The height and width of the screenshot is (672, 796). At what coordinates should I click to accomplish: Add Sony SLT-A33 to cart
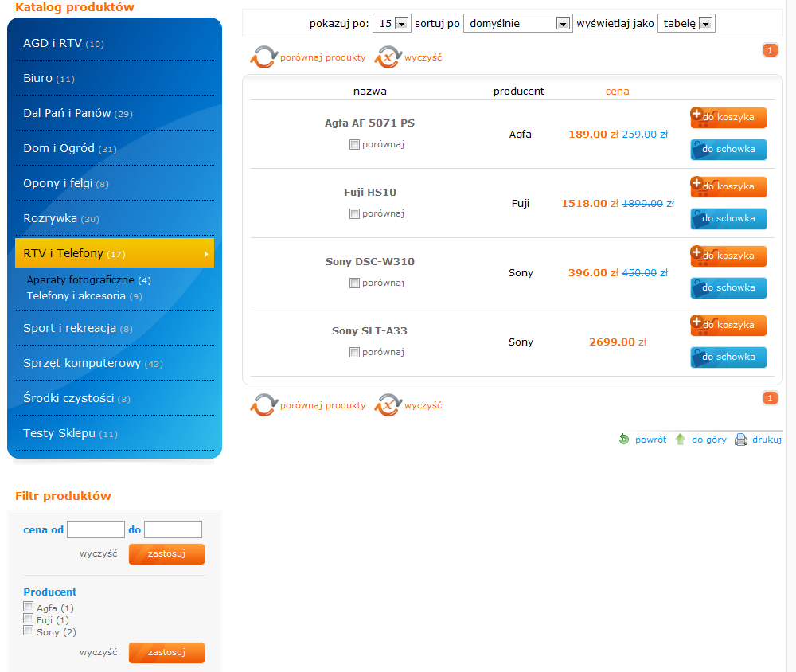(x=728, y=325)
